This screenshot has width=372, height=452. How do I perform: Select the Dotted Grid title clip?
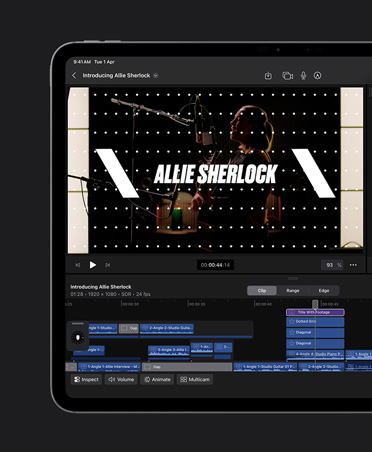point(315,322)
